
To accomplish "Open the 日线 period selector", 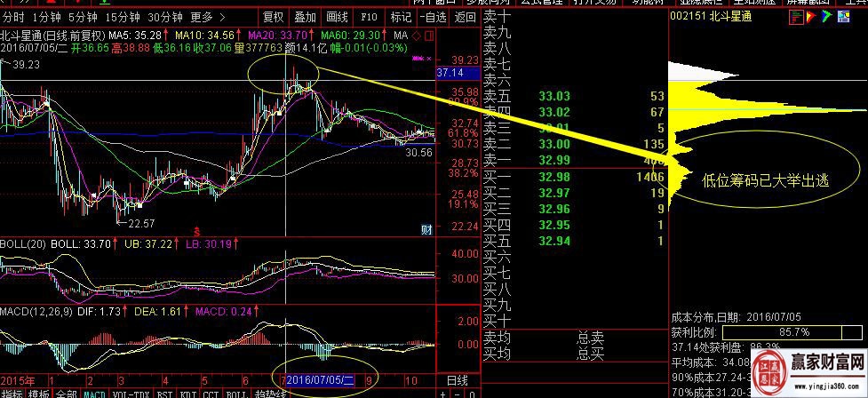I will tap(456, 379).
